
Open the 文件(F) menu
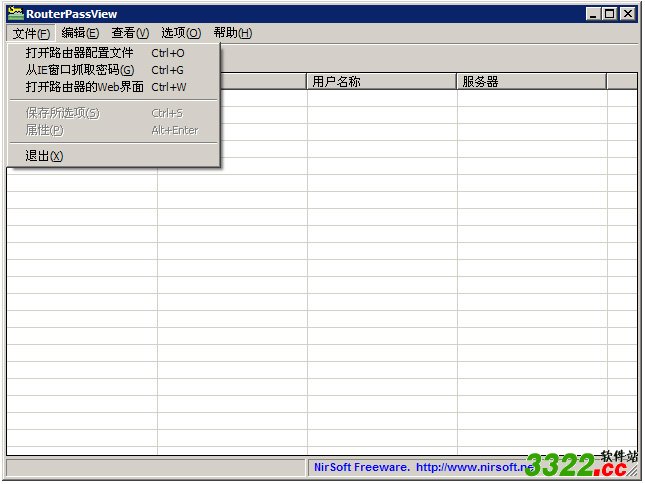point(31,33)
